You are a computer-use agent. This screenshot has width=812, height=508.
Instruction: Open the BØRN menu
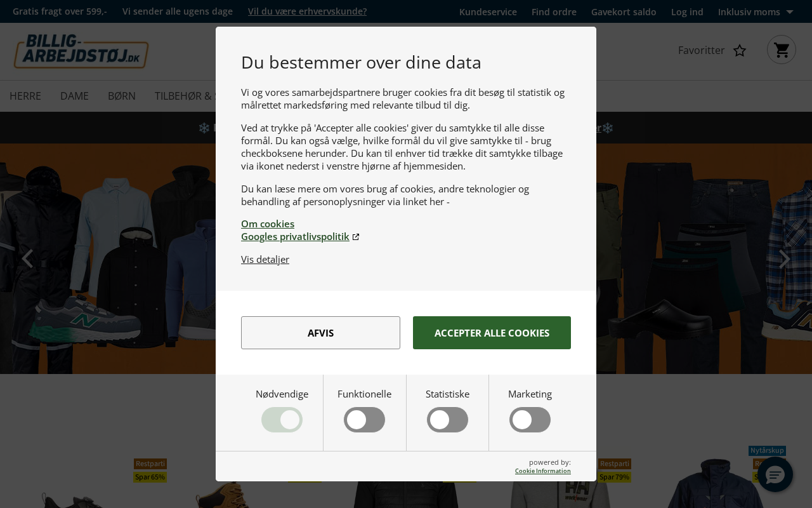coord(122,96)
